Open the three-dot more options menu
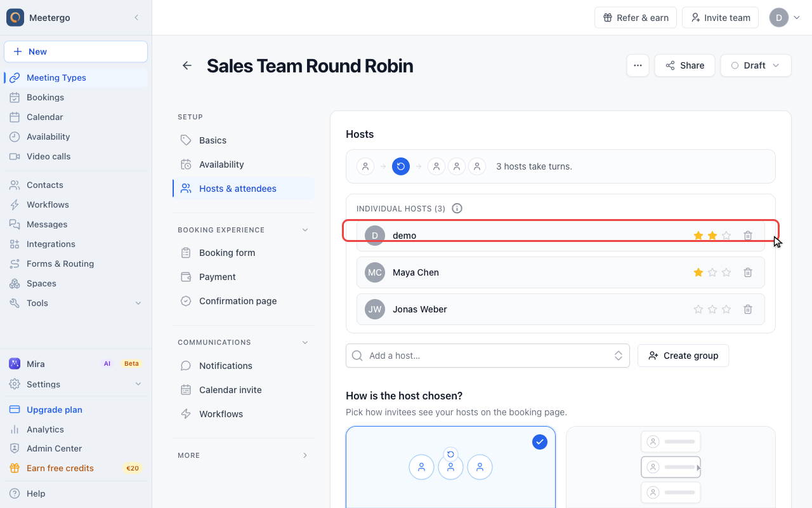 (x=638, y=65)
